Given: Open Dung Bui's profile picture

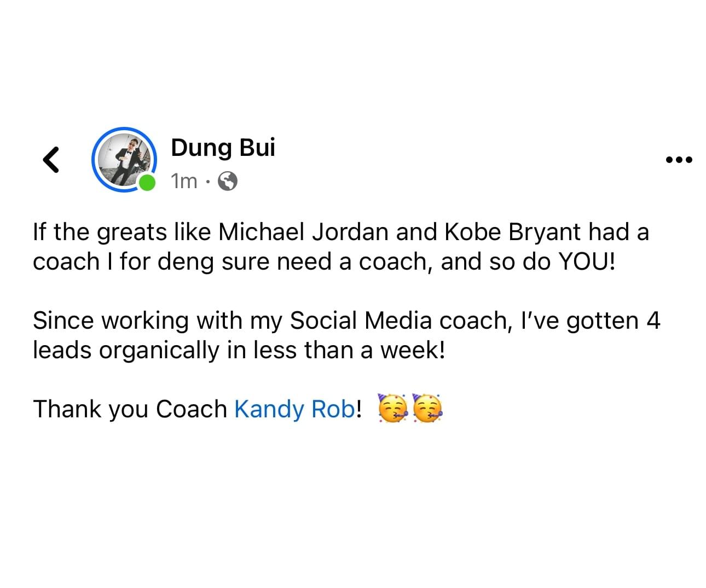Looking at the screenshot, I should (124, 159).
